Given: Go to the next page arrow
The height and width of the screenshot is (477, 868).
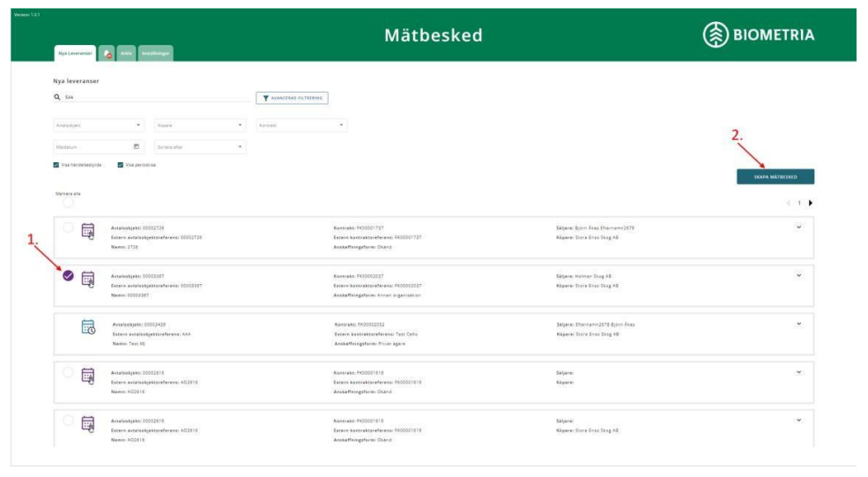Looking at the screenshot, I should tap(810, 203).
